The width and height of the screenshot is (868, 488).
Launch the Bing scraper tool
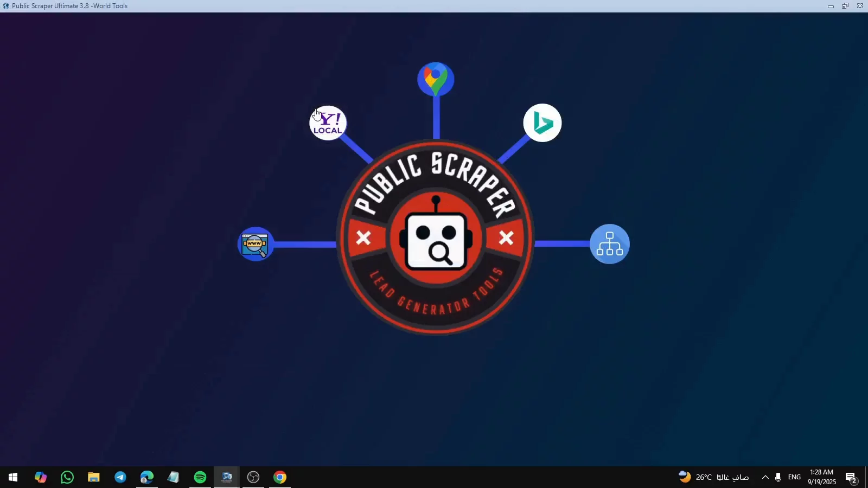click(x=542, y=123)
